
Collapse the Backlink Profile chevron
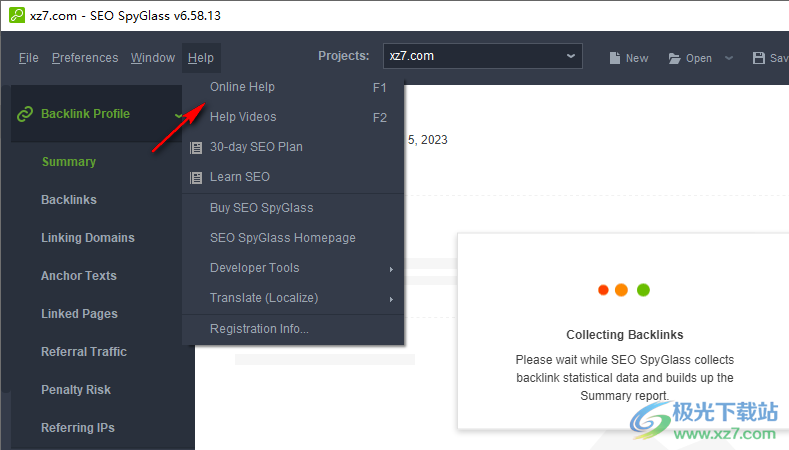tap(178, 115)
